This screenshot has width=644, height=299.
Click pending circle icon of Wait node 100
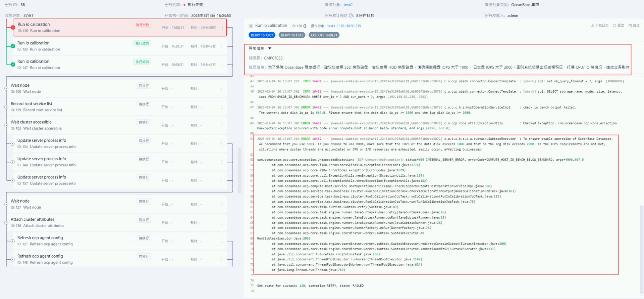click(x=6, y=89)
